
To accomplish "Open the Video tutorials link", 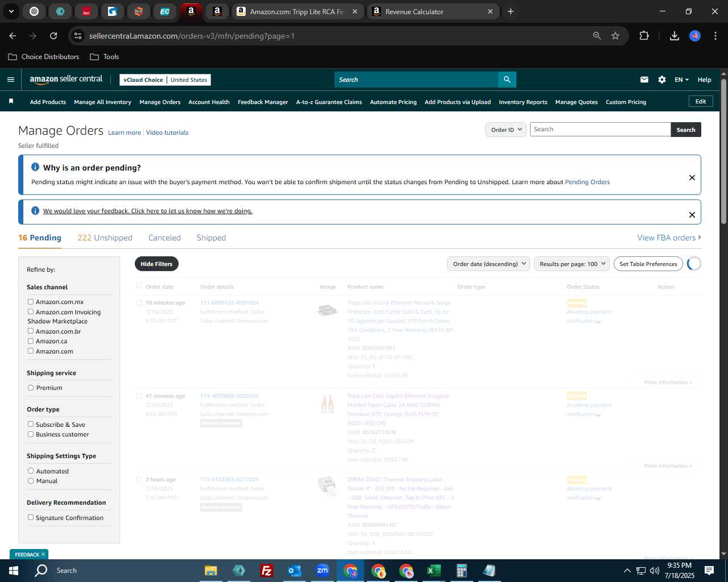I will coord(167,132).
